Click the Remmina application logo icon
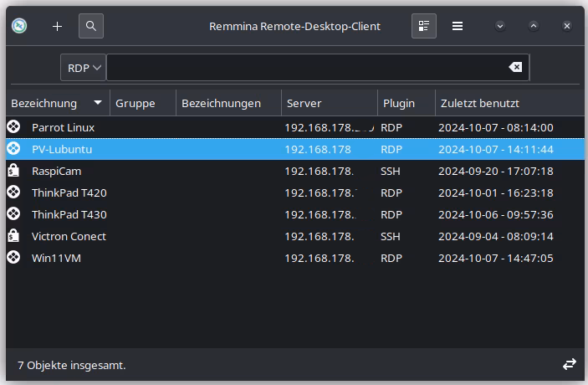588x385 pixels. click(19, 26)
